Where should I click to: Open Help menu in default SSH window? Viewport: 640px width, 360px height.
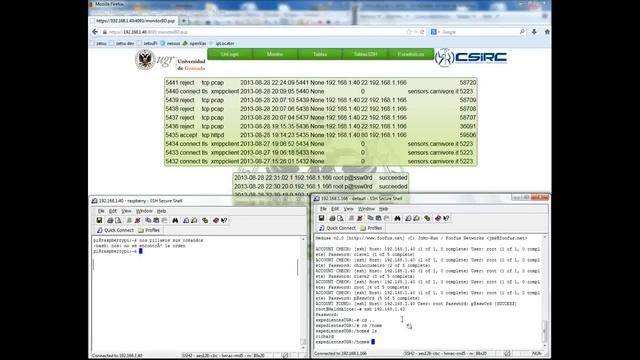(x=384, y=209)
